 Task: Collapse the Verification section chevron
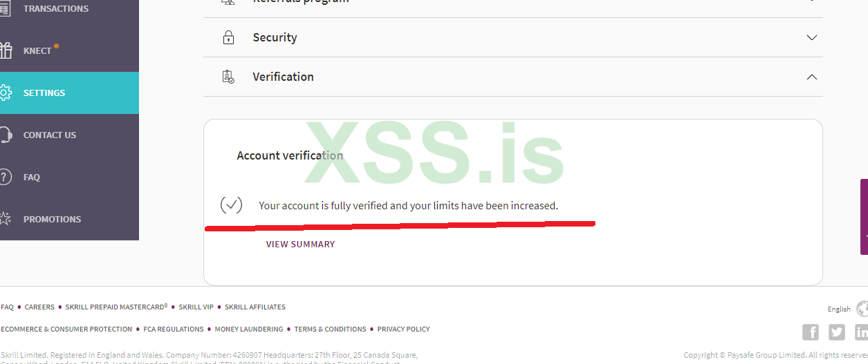pyautogui.click(x=812, y=77)
